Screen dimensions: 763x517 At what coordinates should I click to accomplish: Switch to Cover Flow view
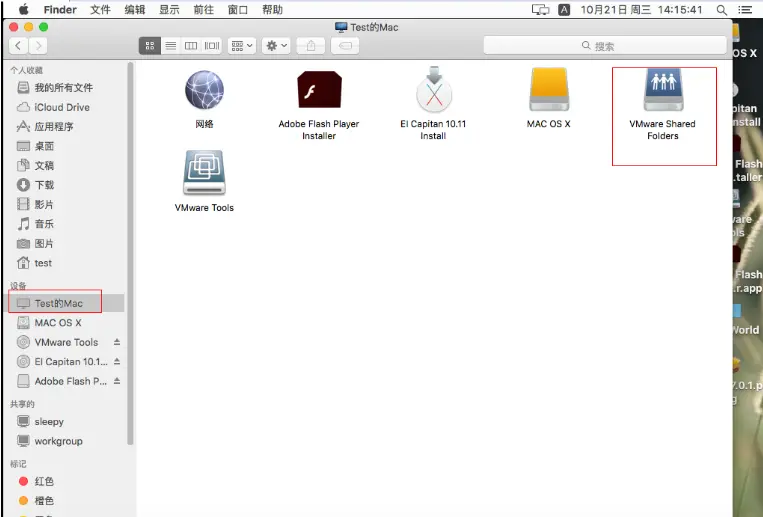pos(212,46)
